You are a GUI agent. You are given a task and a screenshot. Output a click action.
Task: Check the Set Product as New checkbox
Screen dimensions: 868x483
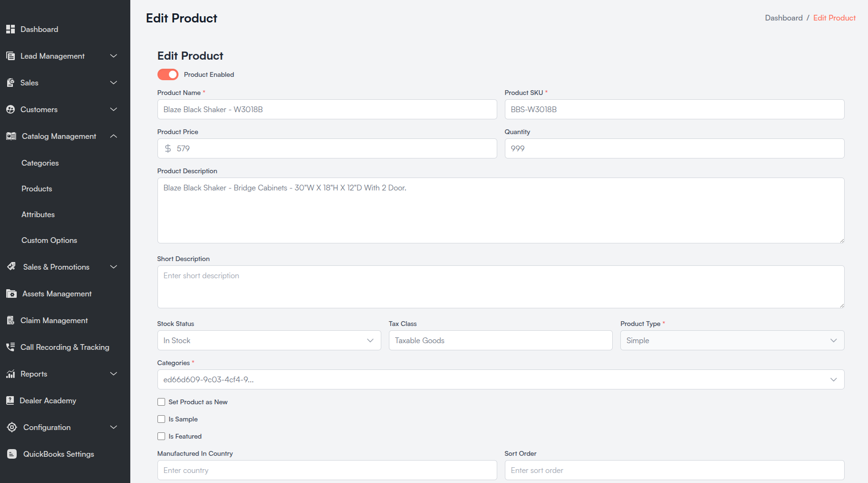[161, 402]
